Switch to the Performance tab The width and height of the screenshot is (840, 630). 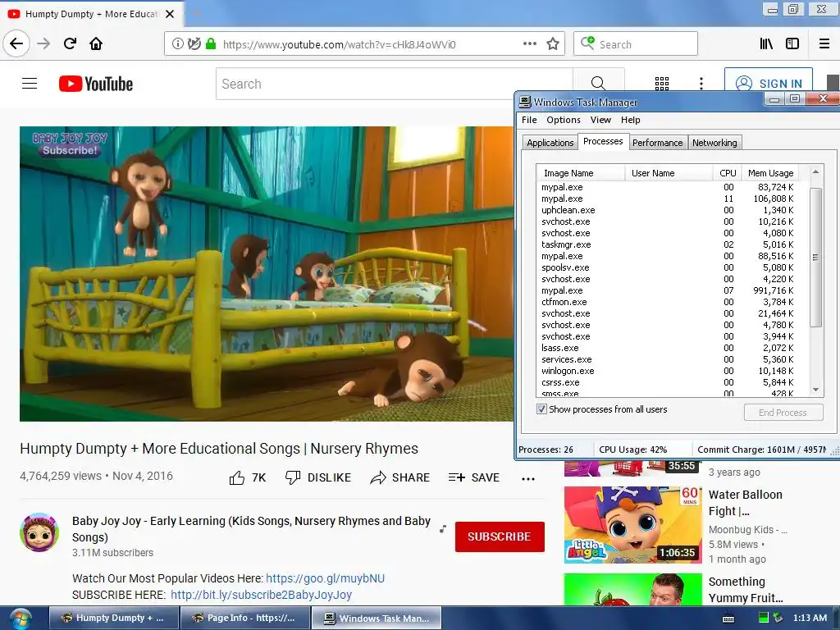(657, 143)
